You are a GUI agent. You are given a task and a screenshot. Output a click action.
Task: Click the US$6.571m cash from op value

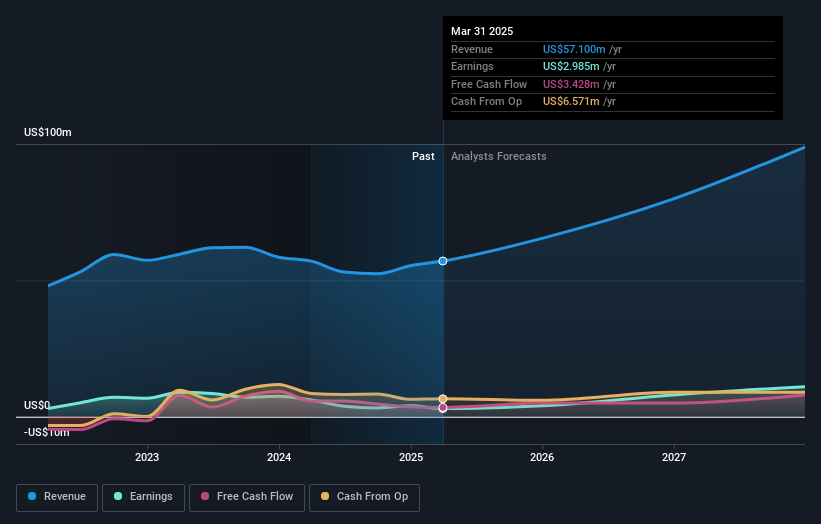pos(571,102)
